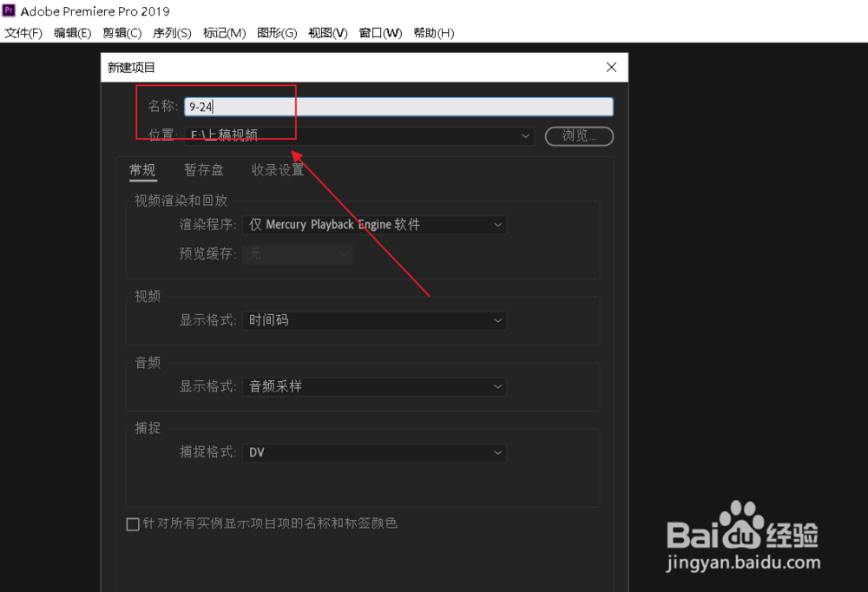
Task: Open the 视图(V) menu
Action: click(x=328, y=33)
